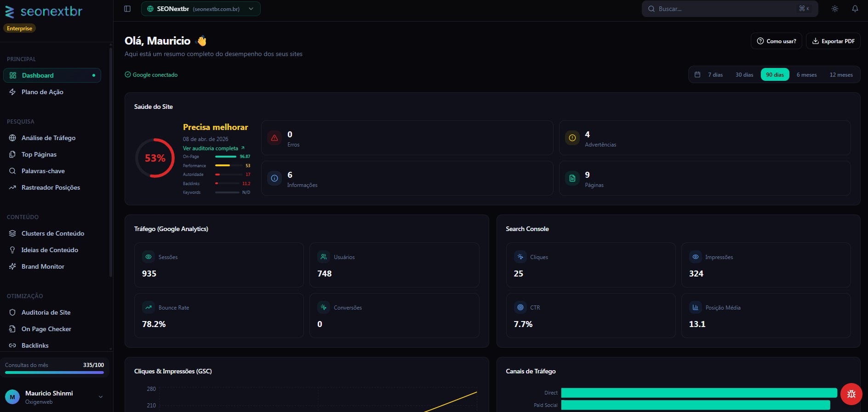Click the Informações info icon

click(x=274, y=178)
